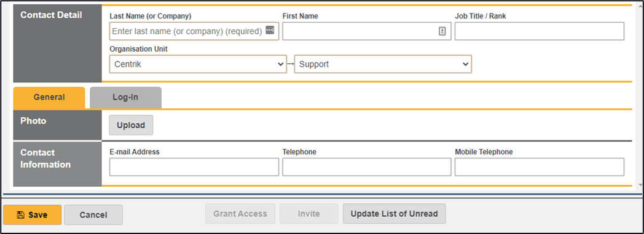The width and height of the screenshot is (644, 234).
Task: Click the autofill icon in Last Name field
Action: [x=270, y=30]
